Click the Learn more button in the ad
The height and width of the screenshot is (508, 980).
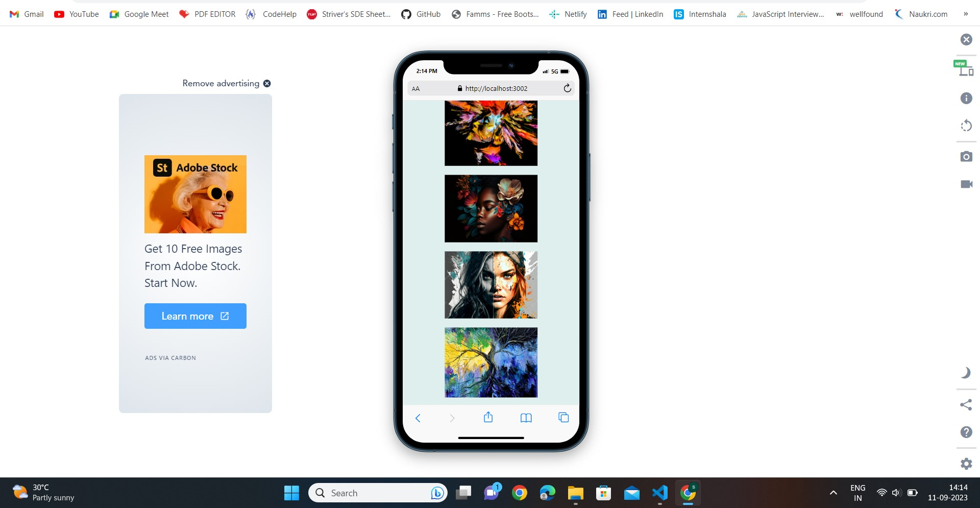pyautogui.click(x=195, y=316)
